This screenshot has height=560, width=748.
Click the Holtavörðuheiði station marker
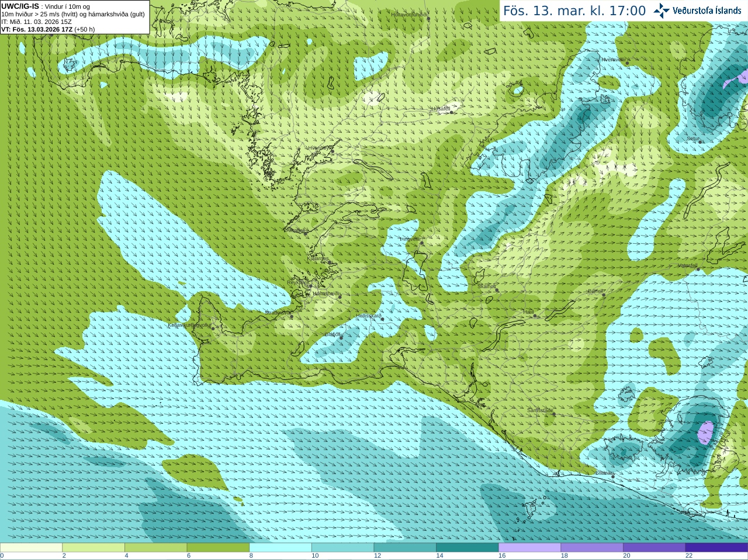pyautogui.click(x=428, y=19)
